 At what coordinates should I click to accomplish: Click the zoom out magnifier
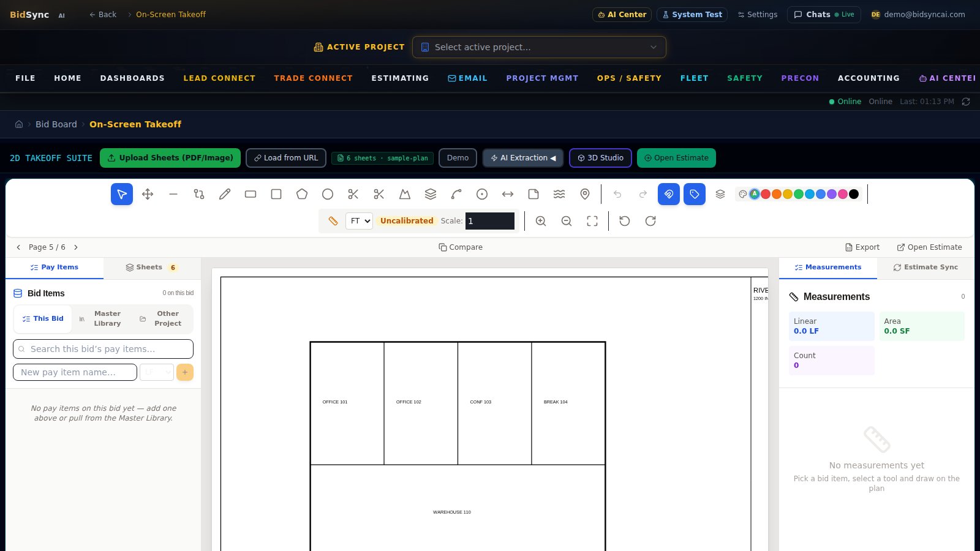tap(567, 221)
